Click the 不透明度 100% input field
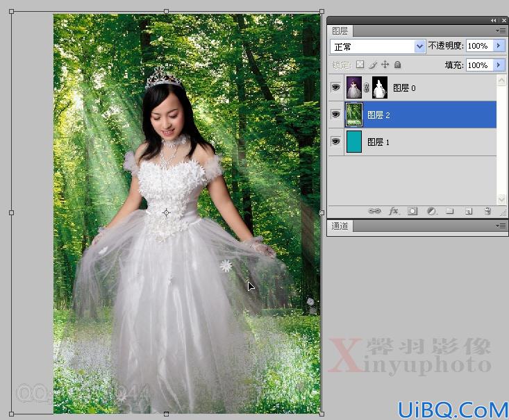 tap(480, 46)
